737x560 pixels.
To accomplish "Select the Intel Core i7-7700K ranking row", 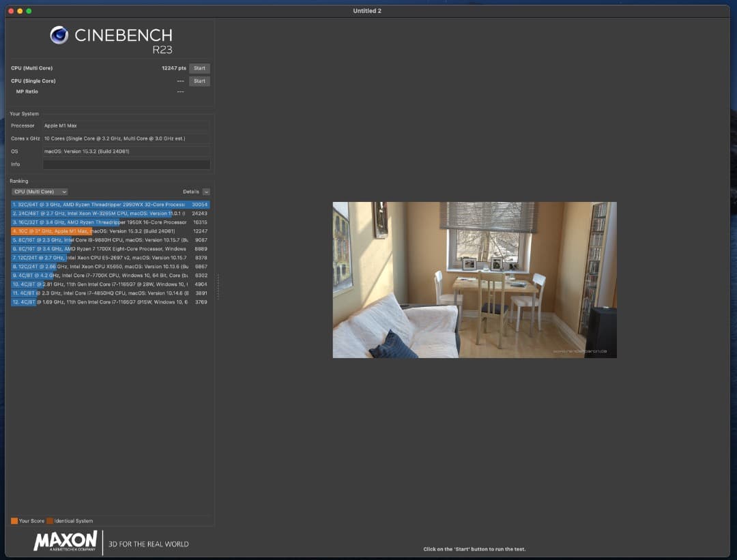I will 109,276.
